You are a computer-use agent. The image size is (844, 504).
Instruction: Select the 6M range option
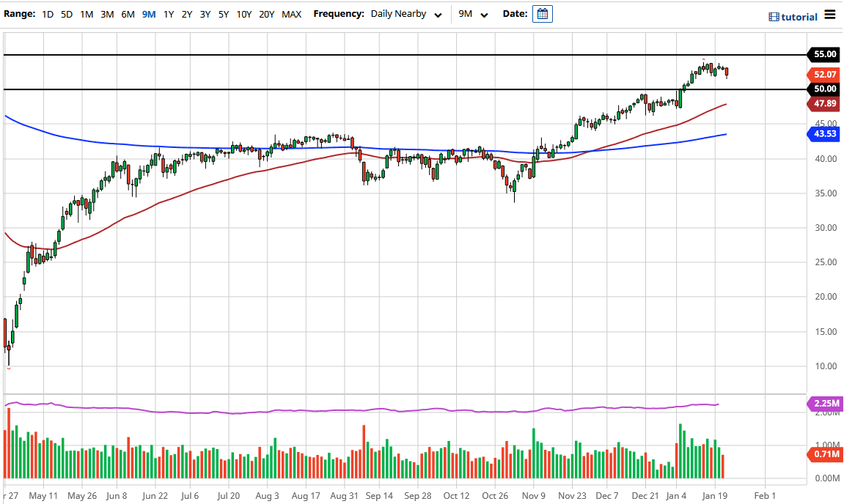(128, 14)
